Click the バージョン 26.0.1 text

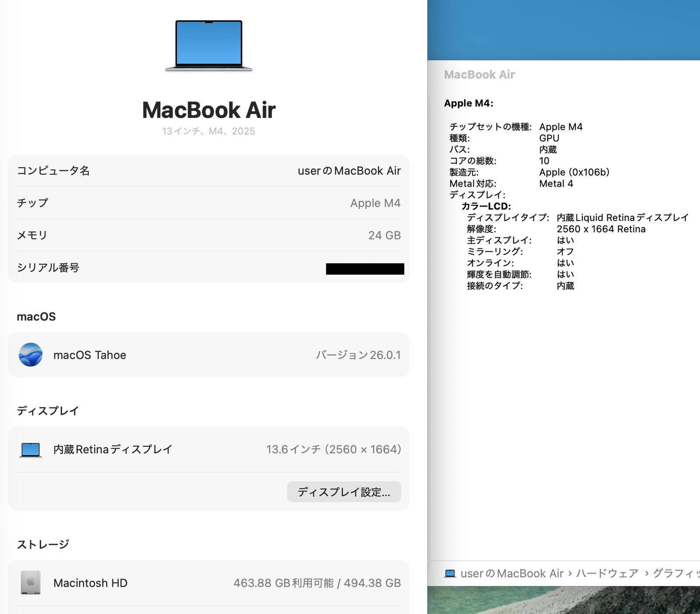tap(358, 355)
